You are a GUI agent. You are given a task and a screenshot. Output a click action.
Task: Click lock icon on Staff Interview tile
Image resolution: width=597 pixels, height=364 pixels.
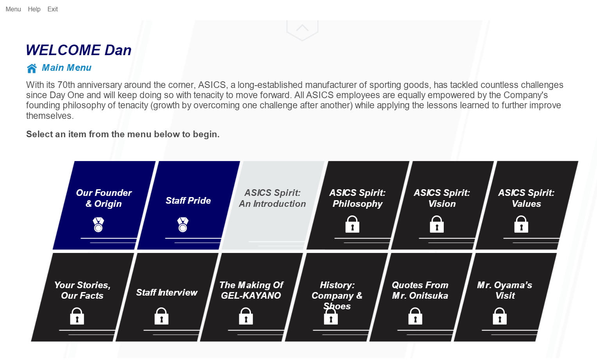(x=161, y=316)
